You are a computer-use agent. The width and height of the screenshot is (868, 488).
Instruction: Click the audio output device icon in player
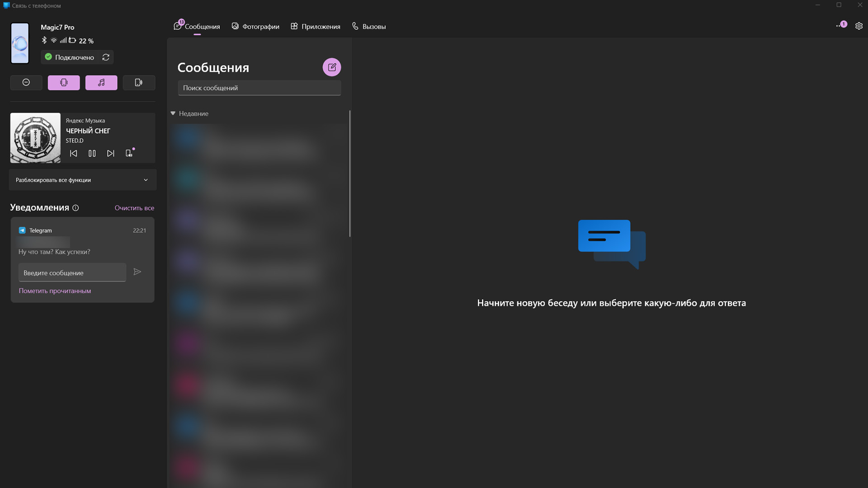coord(129,153)
